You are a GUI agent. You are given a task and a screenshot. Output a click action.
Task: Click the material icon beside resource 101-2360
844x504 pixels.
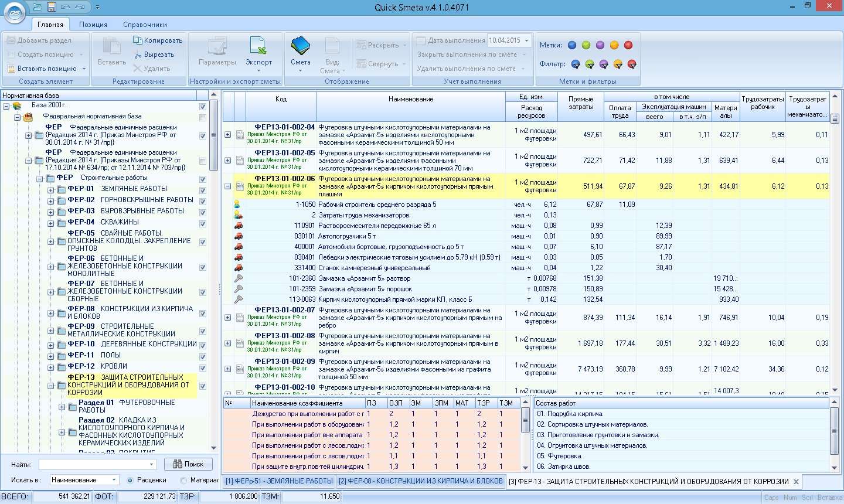[x=238, y=278]
